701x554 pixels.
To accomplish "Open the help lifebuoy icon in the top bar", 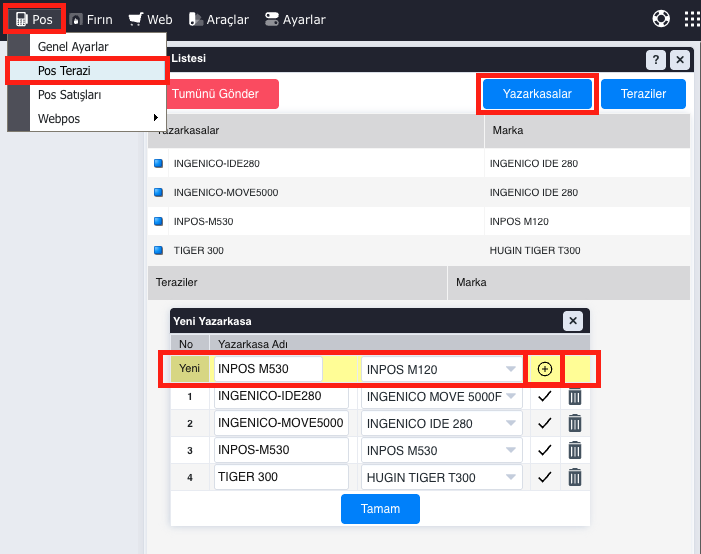I will coord(661,19).
